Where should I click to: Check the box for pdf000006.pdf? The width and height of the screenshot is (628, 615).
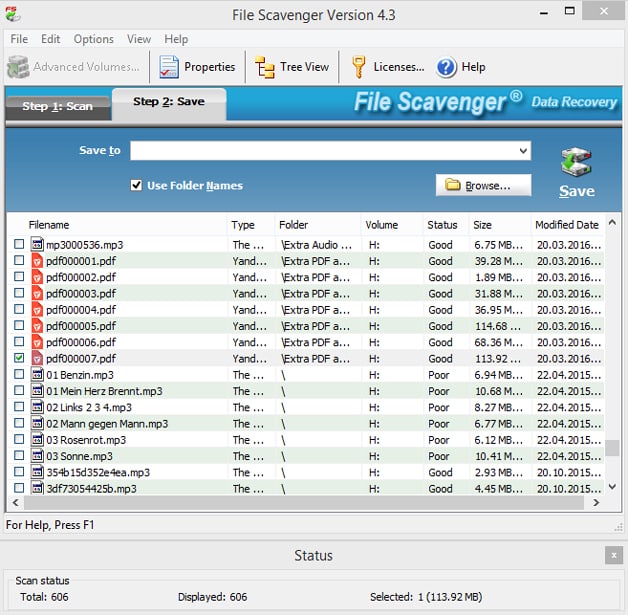pyautogui.click(x=19, y=341)
